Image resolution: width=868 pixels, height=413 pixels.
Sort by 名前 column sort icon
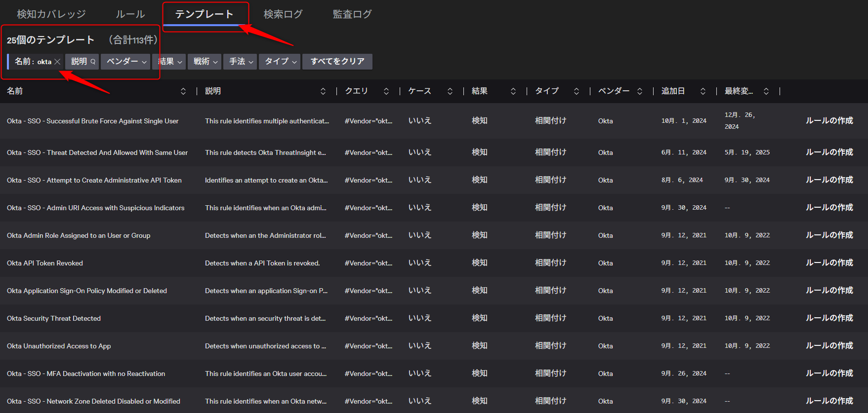[183, 91]
